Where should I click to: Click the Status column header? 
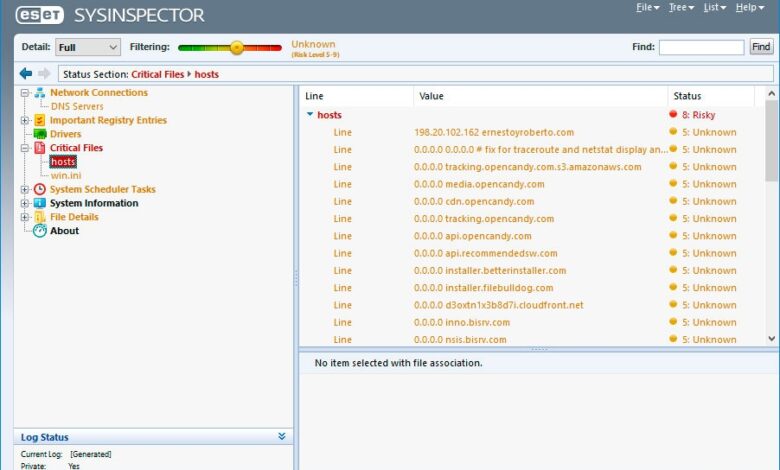711,96
